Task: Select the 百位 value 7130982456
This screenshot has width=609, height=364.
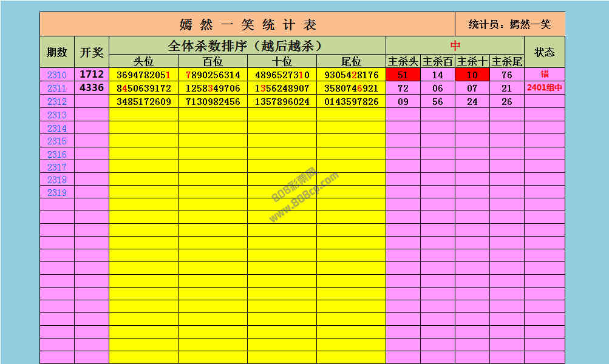Action: [213, 102]
